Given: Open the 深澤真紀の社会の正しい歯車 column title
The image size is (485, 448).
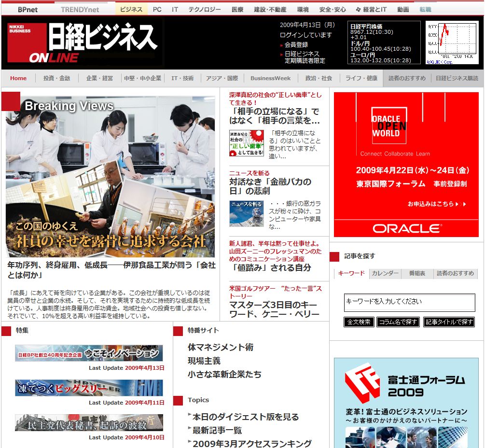Looking at the screenshot, I should pyautogui.click(x=275, y=98).
